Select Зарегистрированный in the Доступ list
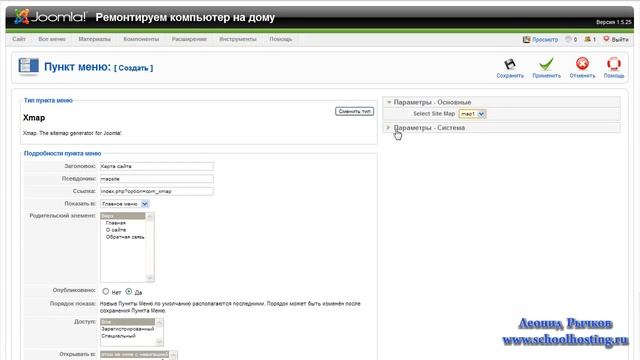The height and width of the screenshot is (360, 640). (127, 329)
